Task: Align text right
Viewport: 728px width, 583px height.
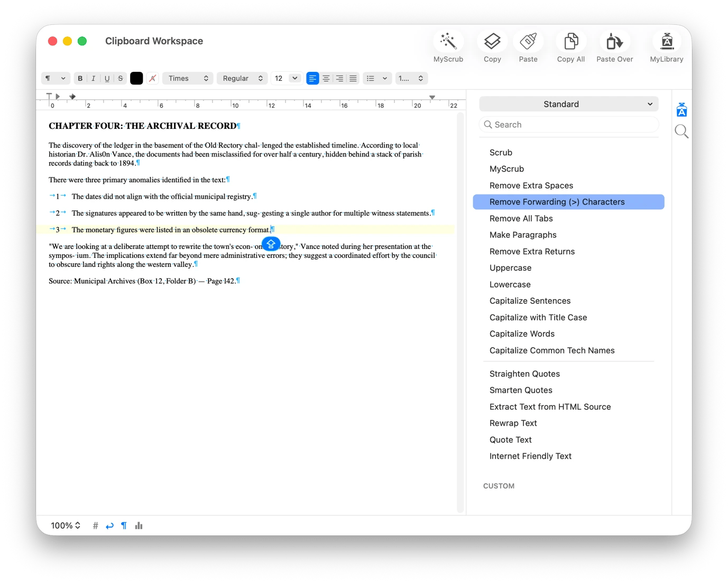Action: point(339,78)
